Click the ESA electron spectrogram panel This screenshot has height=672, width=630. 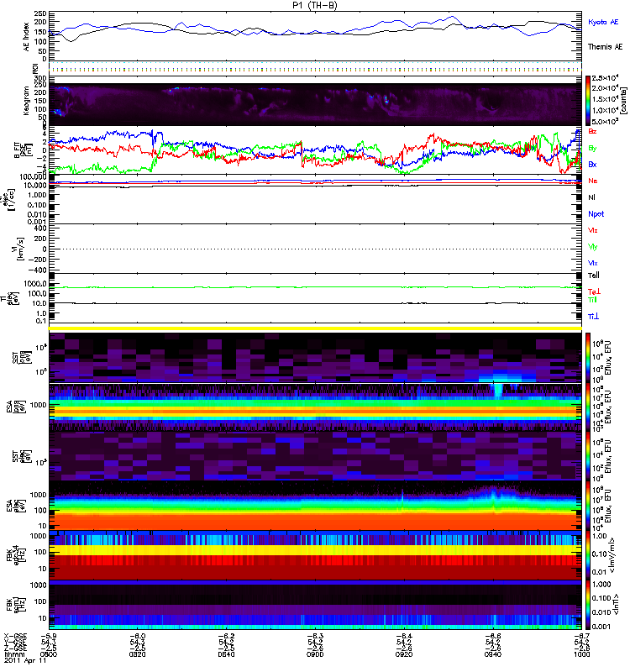pyautogui.click(x=316, y=506)
